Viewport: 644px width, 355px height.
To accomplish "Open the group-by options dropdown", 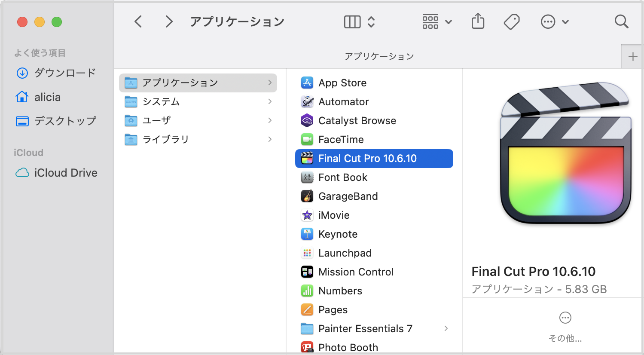I will [437, 21].
